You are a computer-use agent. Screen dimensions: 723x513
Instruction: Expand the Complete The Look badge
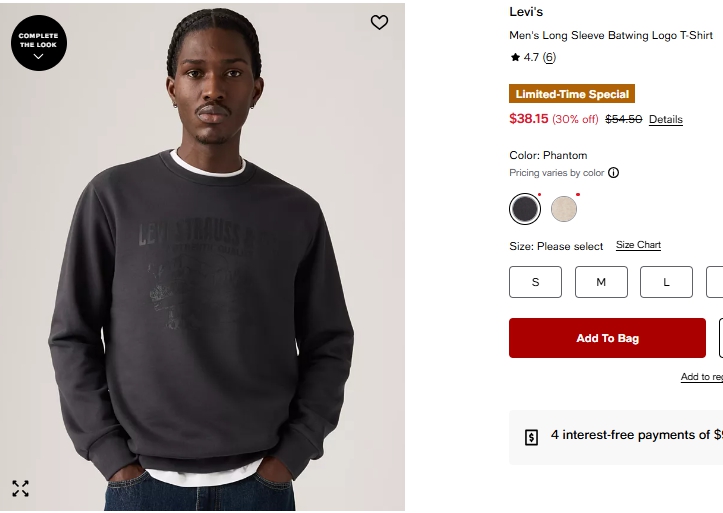[x=38, y=43]
